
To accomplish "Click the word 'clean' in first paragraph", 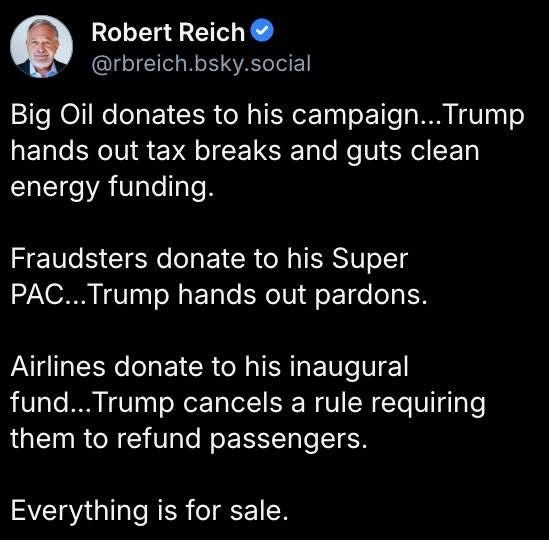I will (x=445, y=151).
